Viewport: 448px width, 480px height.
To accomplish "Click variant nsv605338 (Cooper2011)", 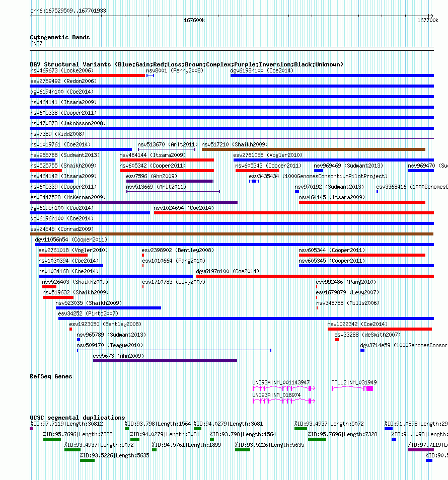I will click(232, 118).
